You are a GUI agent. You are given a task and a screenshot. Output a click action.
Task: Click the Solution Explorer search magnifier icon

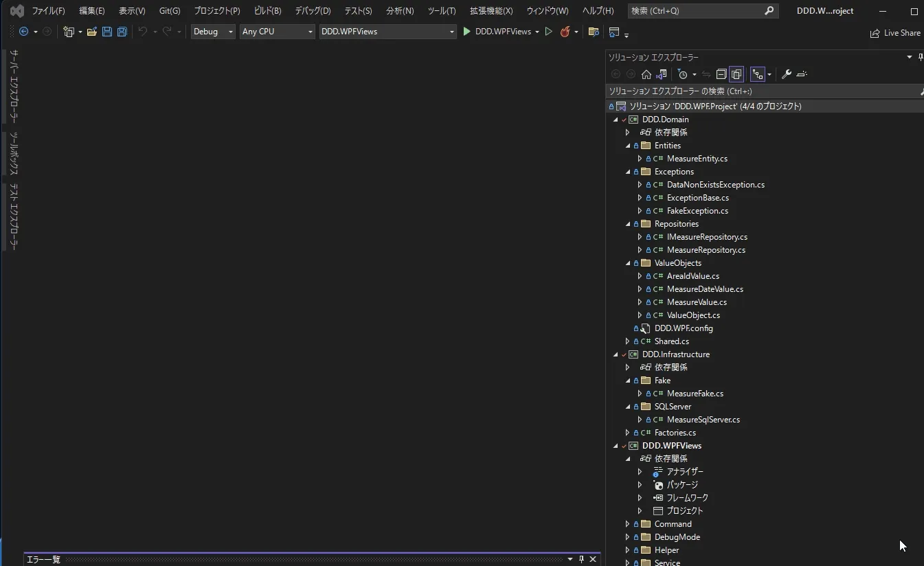tap(921, 91)
